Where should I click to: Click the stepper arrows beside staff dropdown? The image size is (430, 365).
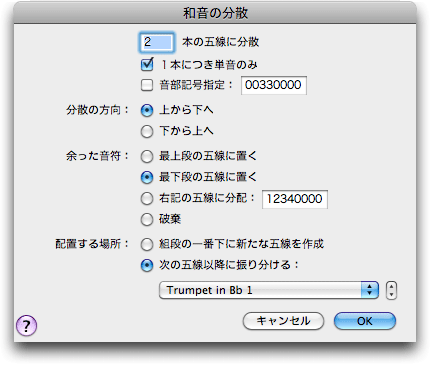click(391, 290)
